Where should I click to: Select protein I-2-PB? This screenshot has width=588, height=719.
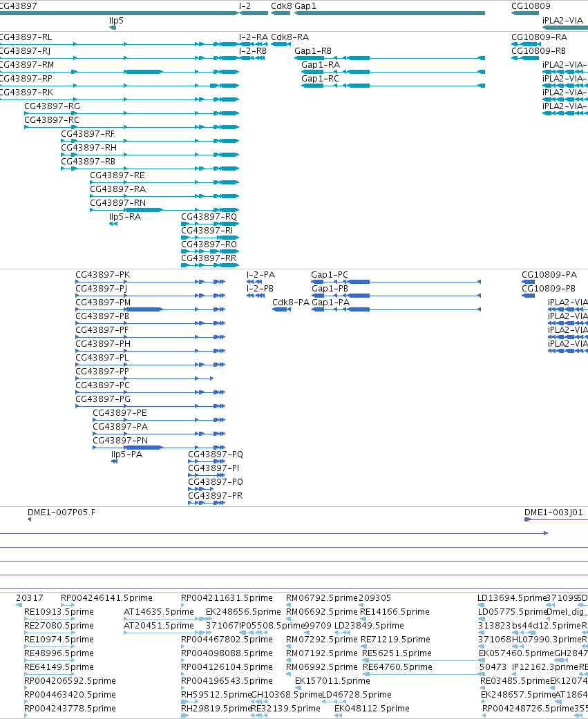[256, 296]
